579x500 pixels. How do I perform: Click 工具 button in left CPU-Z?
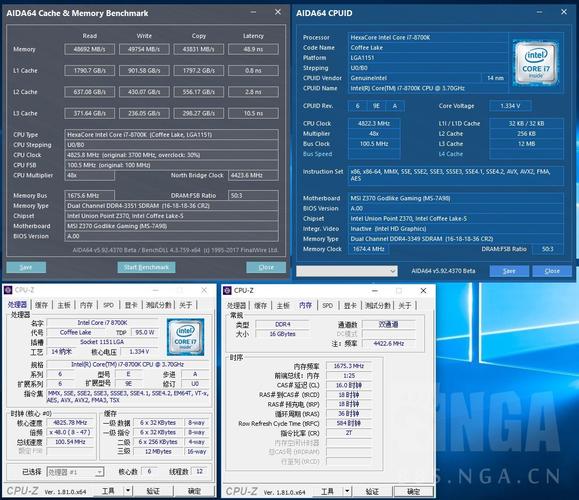coord(108,491)
